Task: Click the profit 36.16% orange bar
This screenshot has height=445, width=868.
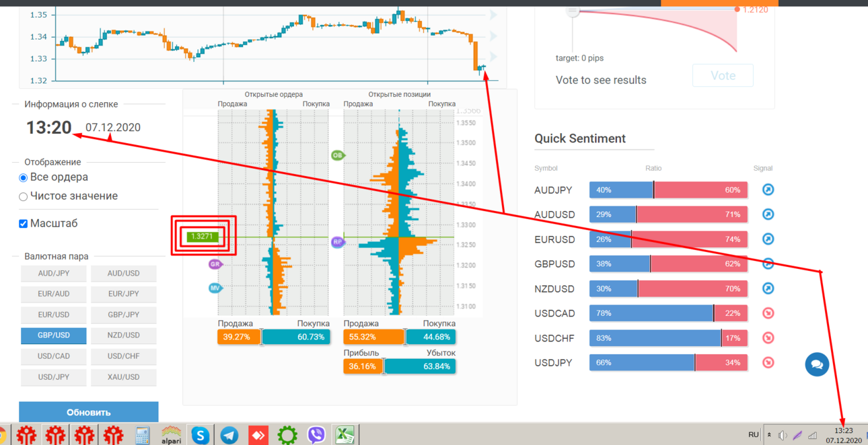Action: 363,366
